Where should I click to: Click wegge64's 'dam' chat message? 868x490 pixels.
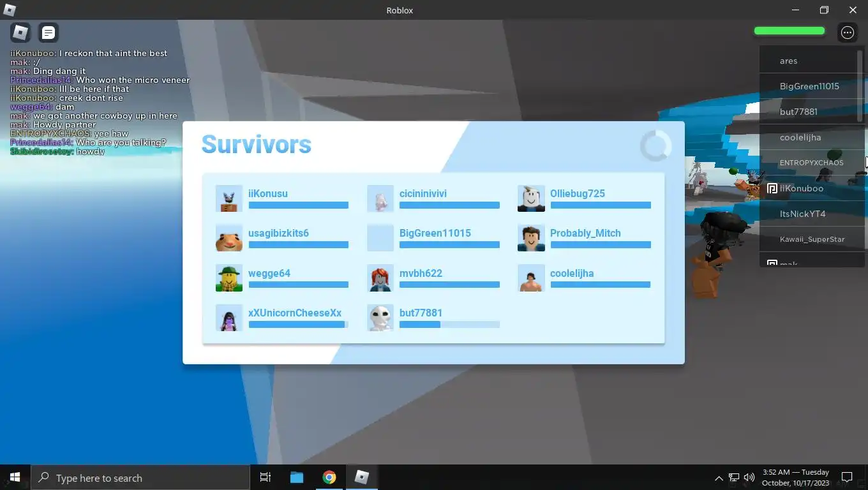point(43,107)
